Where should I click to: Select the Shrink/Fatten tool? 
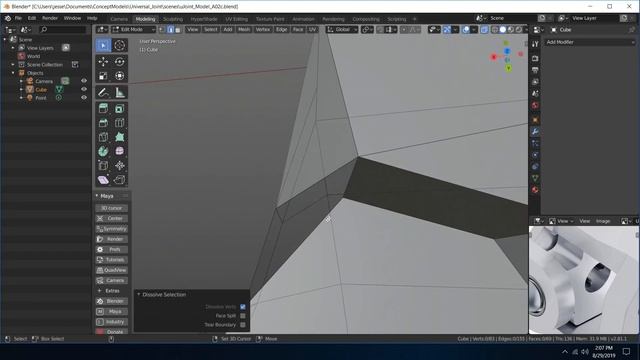(x=120, y=166)
